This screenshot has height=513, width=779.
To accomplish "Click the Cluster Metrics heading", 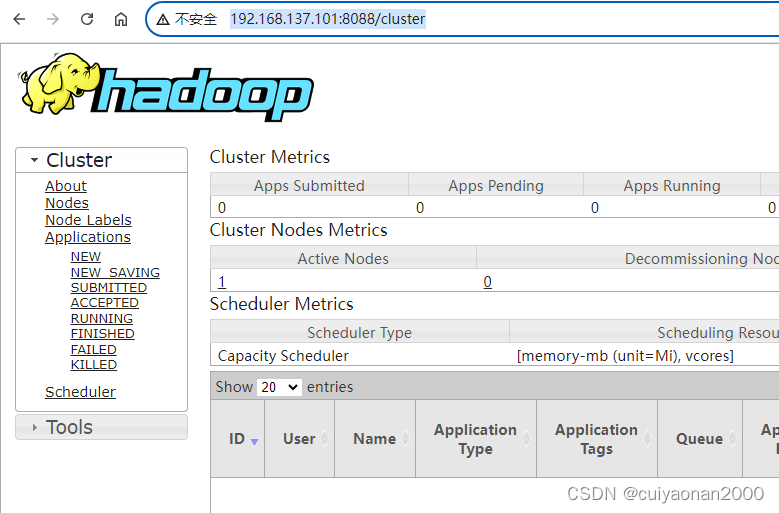I will pos(270,157).
